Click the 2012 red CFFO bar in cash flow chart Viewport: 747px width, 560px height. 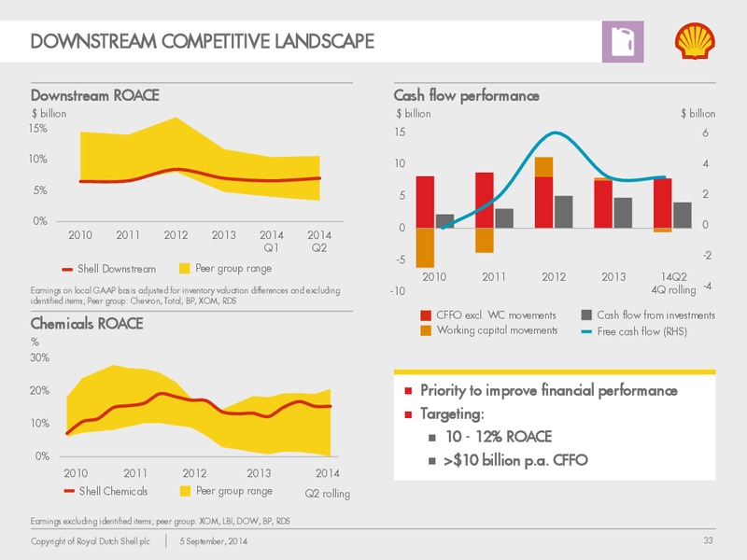click(x=544, y=203)
